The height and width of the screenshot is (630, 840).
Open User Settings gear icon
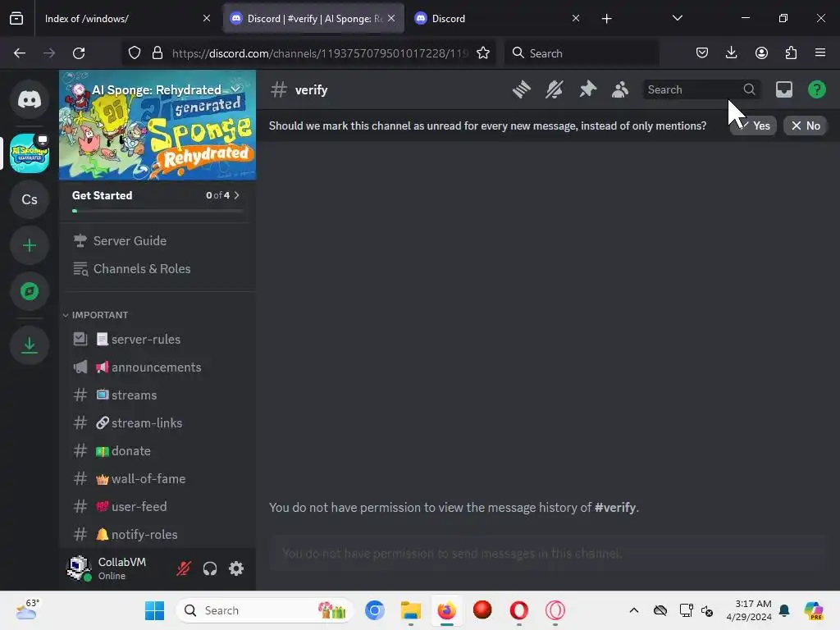point(236,568)
